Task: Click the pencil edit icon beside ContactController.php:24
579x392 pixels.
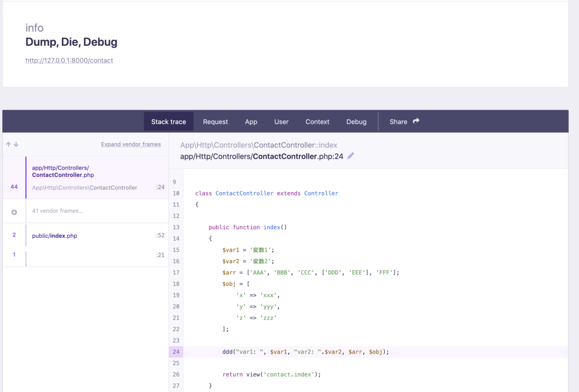Action: point(351,156)
